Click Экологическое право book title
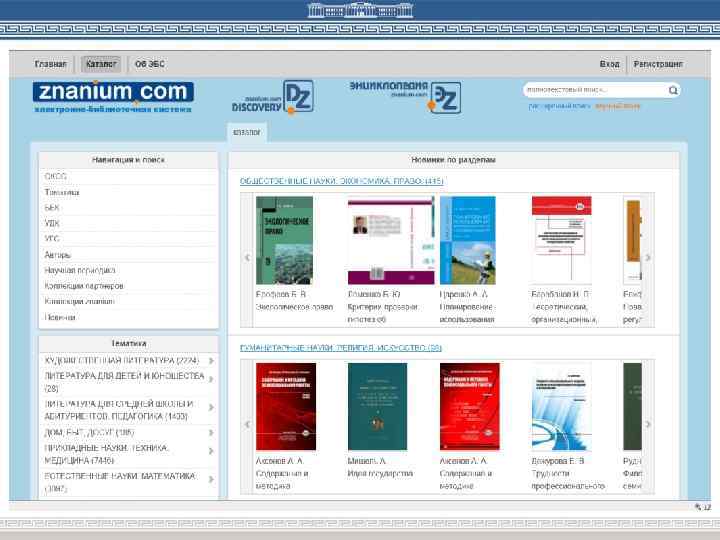720x540 pixels. coord(294,307)
